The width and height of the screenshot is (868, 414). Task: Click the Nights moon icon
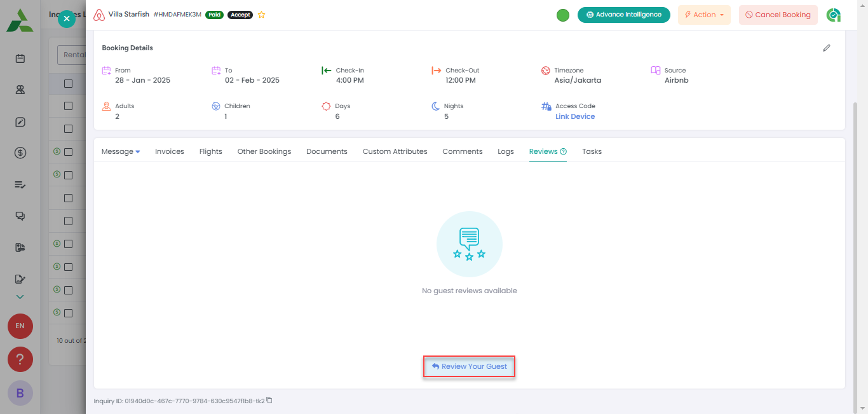pyautogui.click(x=436, y=106)
